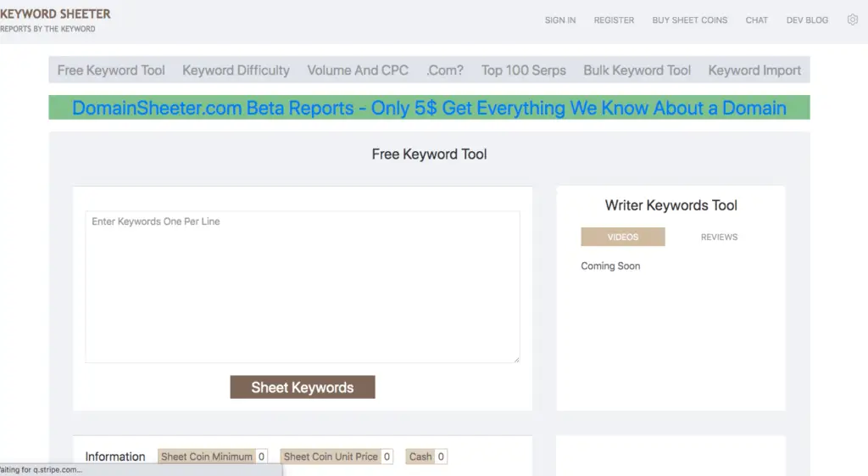Open the Volume And CPC tab
Viewport: 868px width, 476px height.
coord(358,70)
